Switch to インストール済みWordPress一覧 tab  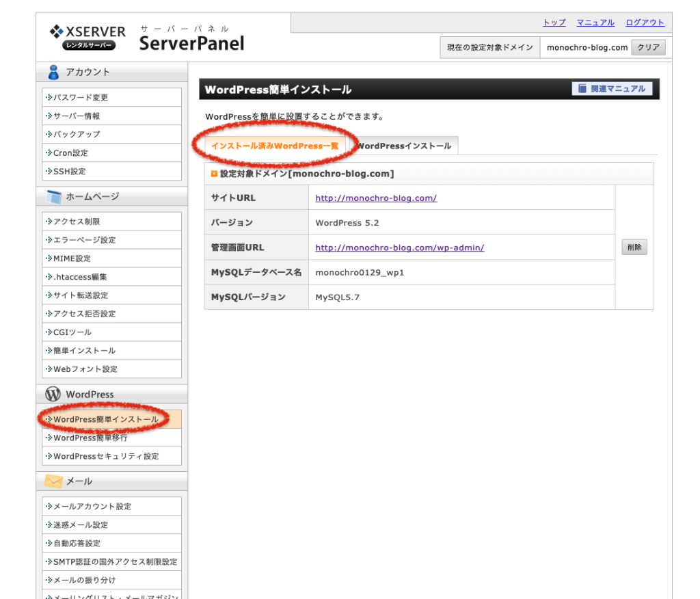(275, 146)
